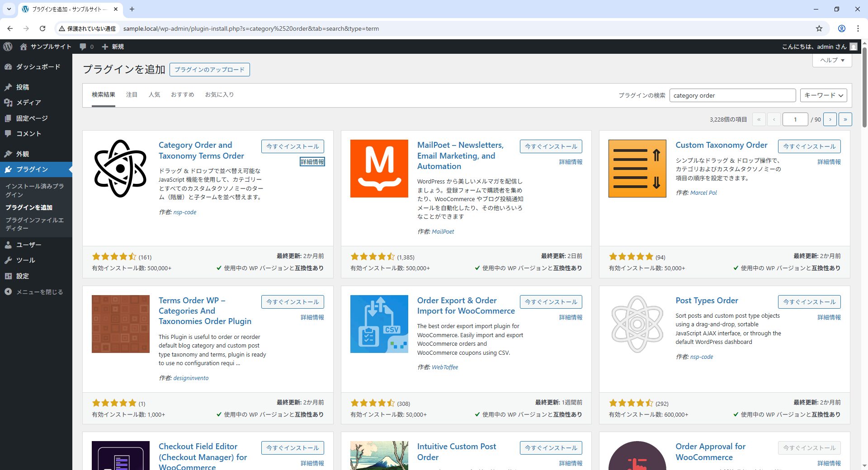Viewport: 868px width, 470px height.
Task: Switch to 注目 tab
Action: (x=132, y=94)
